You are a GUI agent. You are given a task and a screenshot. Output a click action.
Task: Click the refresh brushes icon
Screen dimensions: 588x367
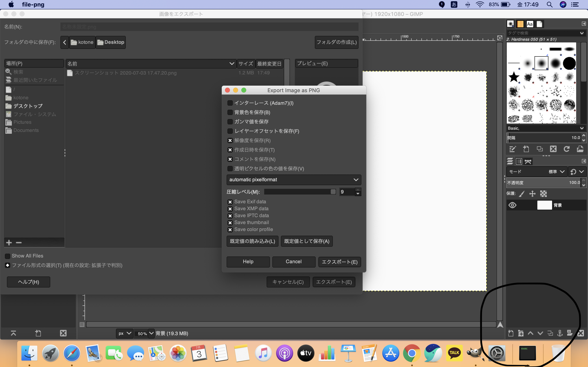pos(567,149)
